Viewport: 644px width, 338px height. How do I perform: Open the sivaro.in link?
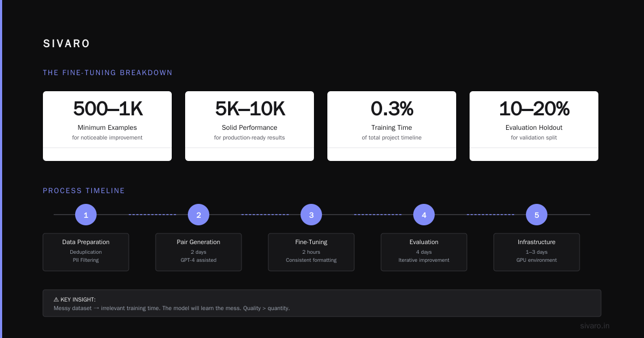tap(595, 326)
